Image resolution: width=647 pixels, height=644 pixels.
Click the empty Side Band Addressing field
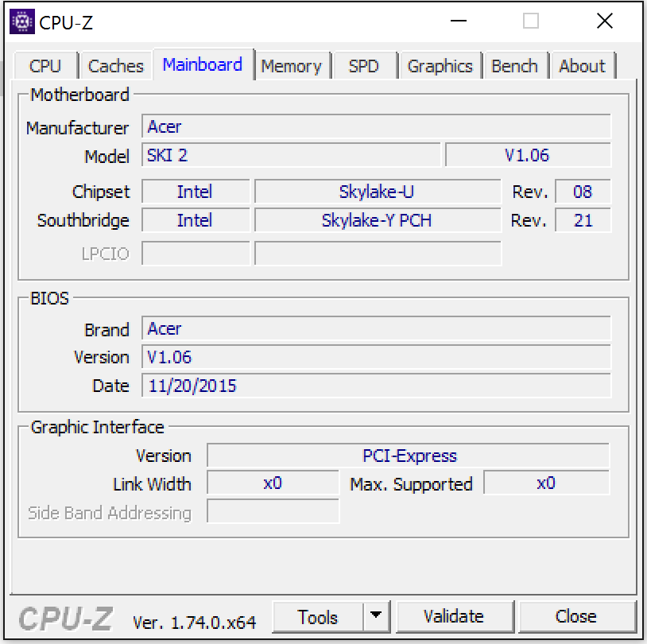click(x=273, y=511)
